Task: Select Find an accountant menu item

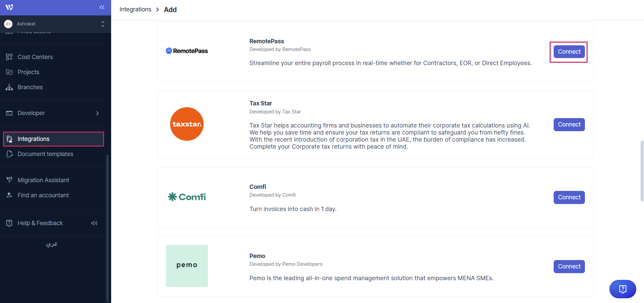Action: (43, 195)
